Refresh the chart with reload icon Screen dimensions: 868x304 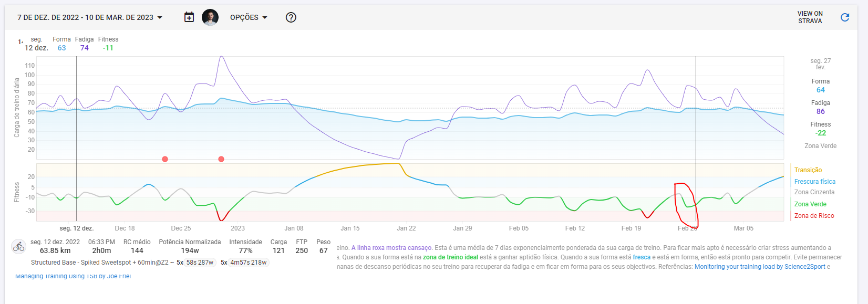845,17
